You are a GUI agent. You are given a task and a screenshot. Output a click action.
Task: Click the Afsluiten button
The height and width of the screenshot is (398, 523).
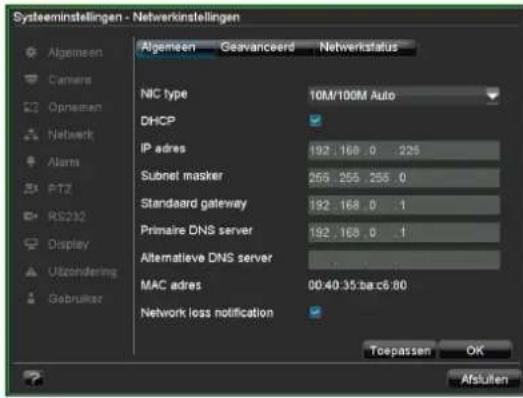[x=484, y=379]
